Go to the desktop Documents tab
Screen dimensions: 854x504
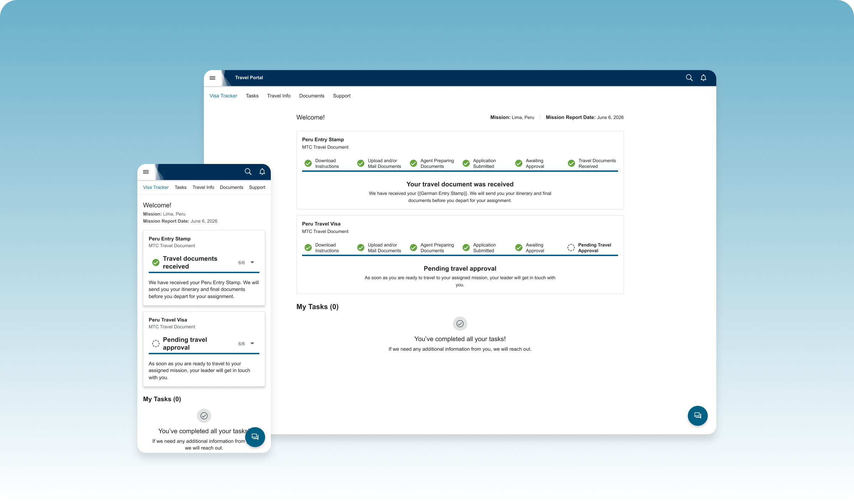click(312, 96)
